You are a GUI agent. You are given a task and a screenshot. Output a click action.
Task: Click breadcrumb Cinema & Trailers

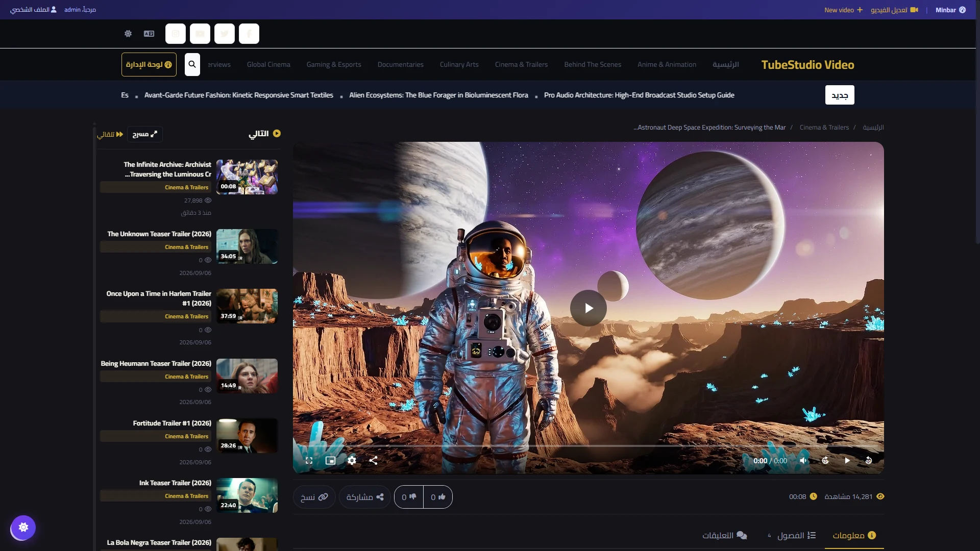pyautogui.click(x=824, y=128)
